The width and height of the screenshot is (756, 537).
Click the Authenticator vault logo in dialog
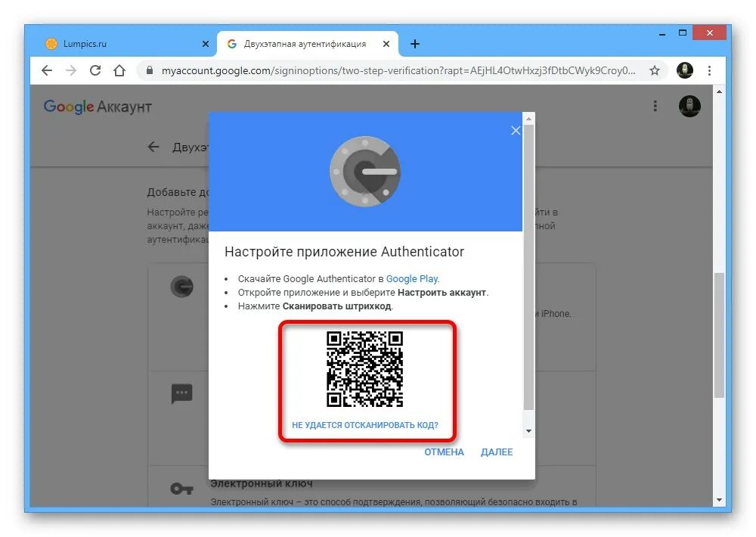pyautogui.click(x=365, y=171)
